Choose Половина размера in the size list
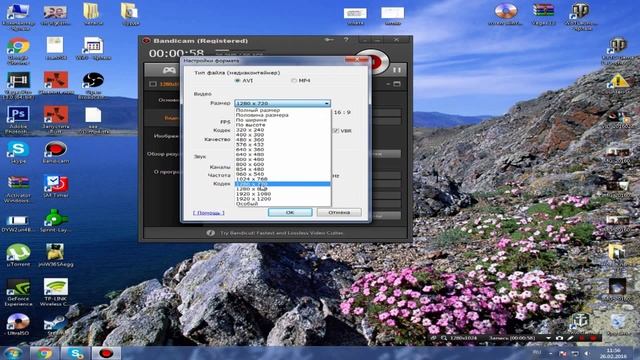640x360 pixels. (282, 115)
